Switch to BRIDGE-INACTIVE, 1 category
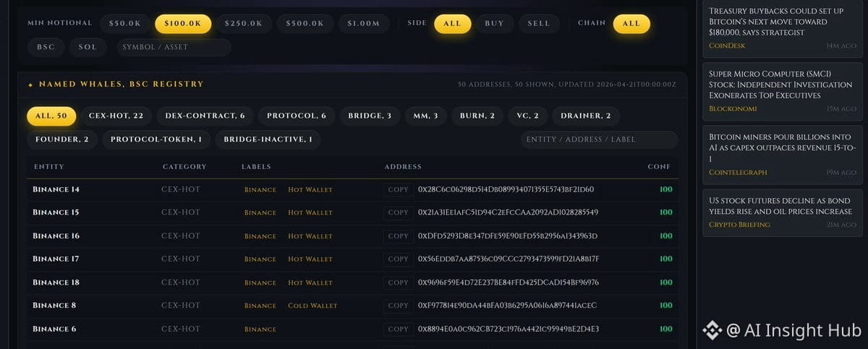 (268, 139)
